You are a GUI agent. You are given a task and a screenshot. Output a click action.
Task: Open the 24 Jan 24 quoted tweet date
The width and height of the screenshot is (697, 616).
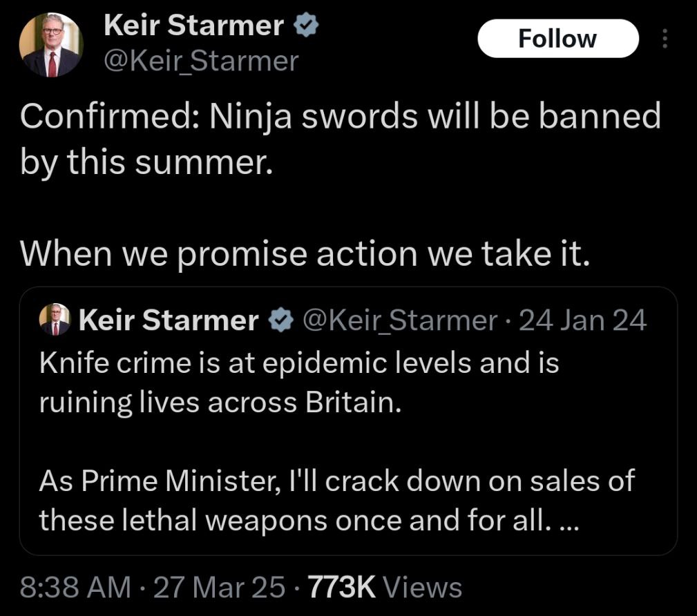click(x=582, y=320)
